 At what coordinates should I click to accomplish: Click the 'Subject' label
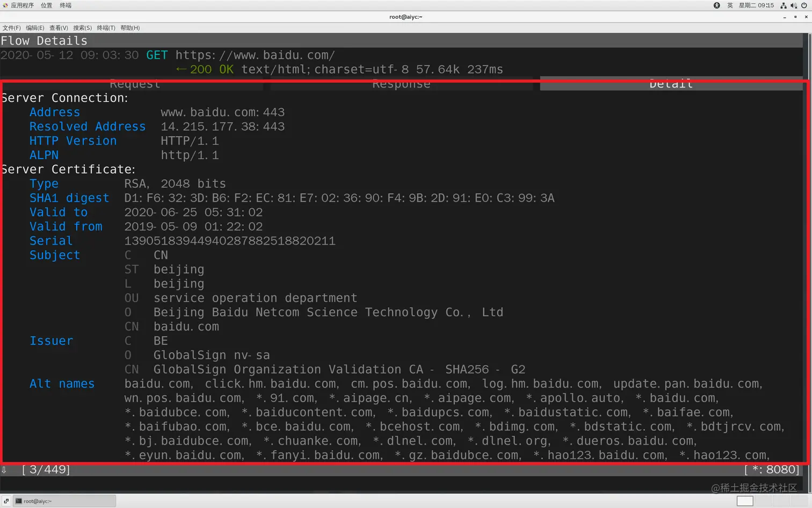point(55,255)
